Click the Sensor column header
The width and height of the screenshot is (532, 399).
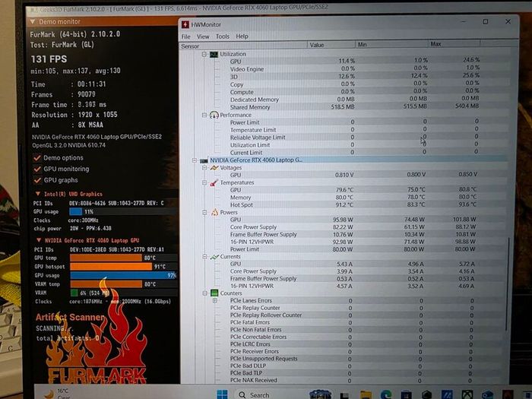click(x=243, y=46)
